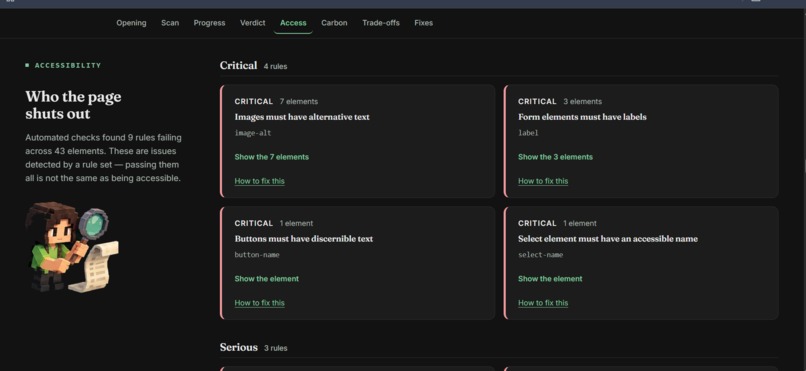Screen dimensions: 806x371
Task: Show the element for button-name rule
Action: [x=266, y=279]
